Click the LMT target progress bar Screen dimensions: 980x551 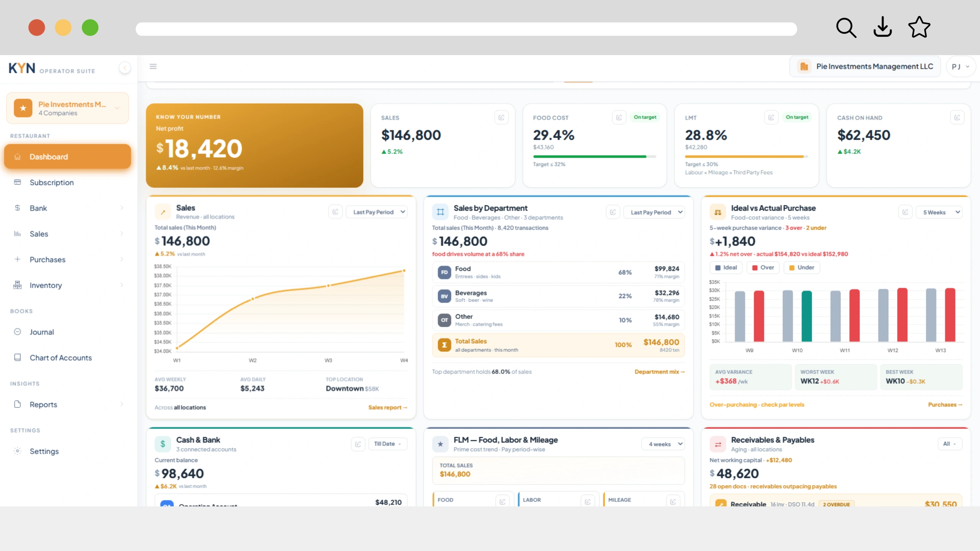pos(746,156)
